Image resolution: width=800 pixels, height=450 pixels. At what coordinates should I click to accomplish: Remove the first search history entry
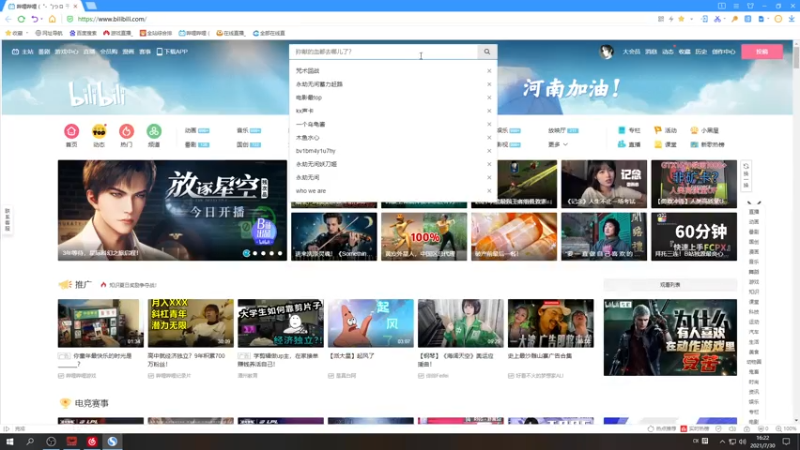point(489,71)
